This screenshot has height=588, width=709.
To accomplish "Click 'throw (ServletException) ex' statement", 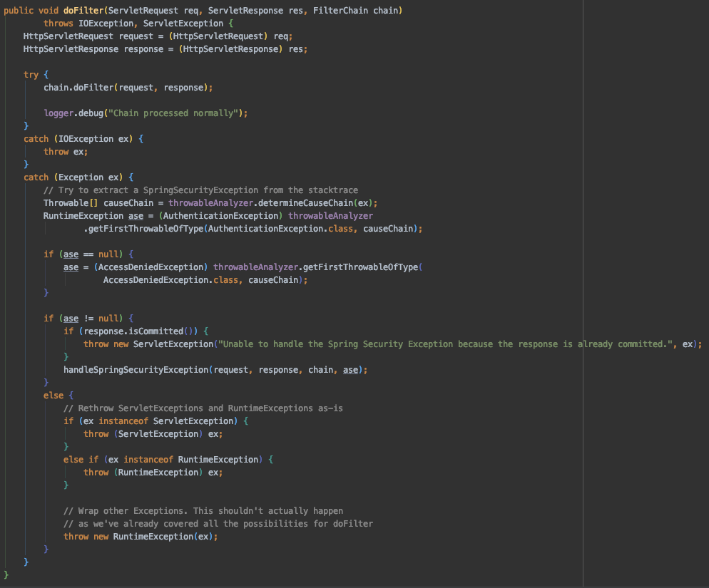I will pyautogui.click(x=153, y=434).
